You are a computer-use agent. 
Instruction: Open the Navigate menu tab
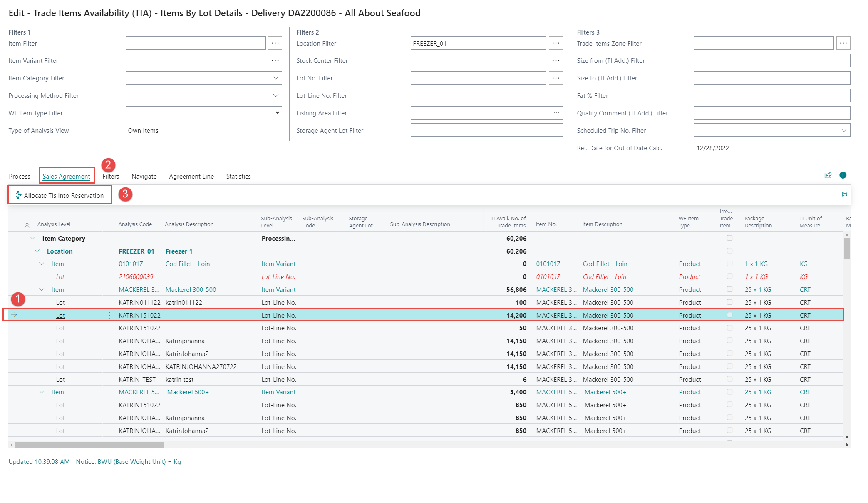[x=144, y=177]
